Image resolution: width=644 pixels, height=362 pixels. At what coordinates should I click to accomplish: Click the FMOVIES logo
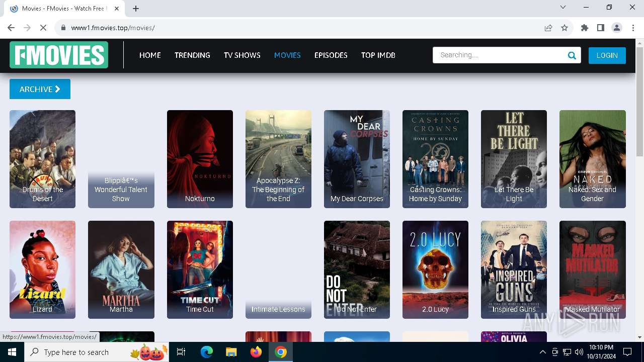[x=59, y=55]
